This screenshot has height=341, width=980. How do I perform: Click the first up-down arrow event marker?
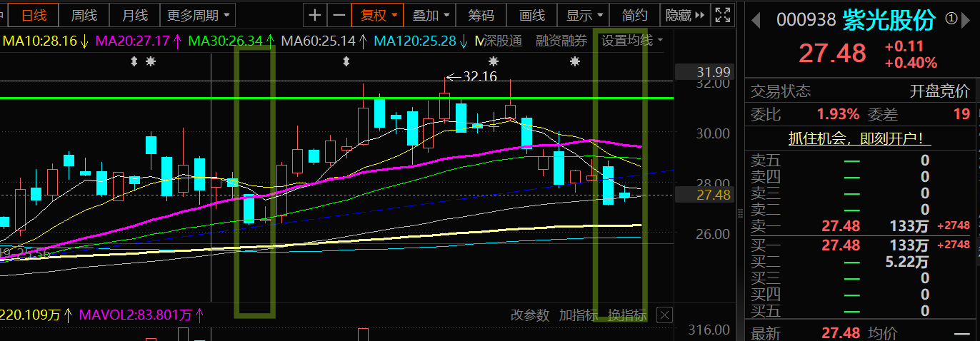(x=134, y=62)
